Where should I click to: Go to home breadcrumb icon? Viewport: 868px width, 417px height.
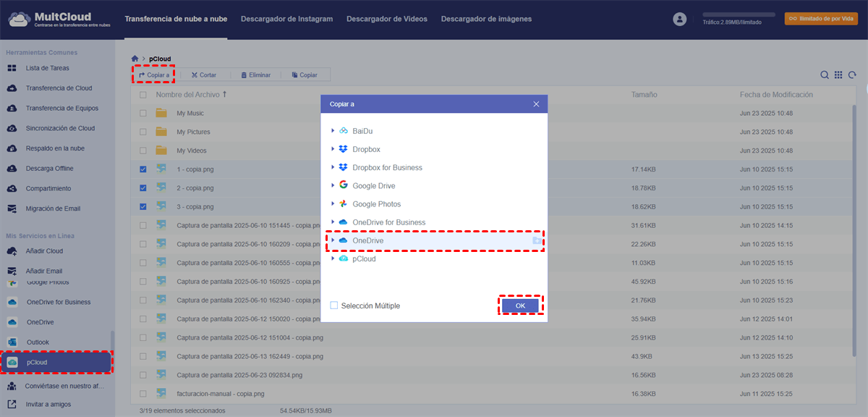135,58
